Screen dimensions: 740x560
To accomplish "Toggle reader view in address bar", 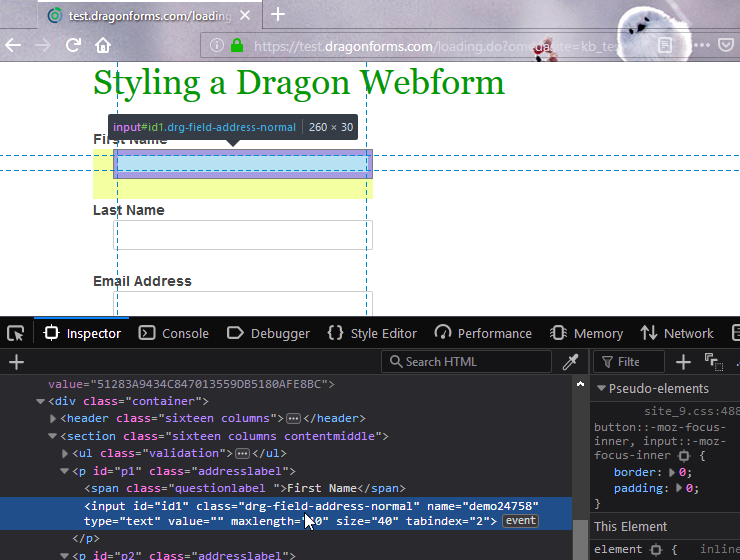I will click(666, 45).
